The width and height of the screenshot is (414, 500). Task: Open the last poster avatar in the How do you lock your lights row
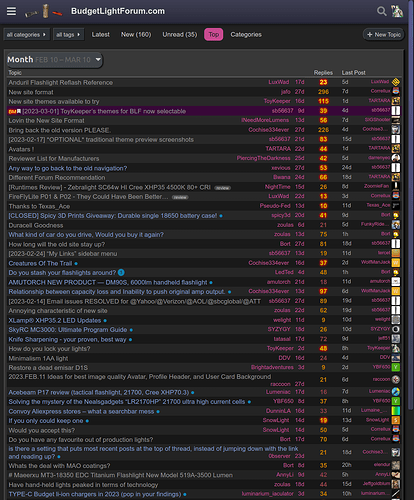point(396,348)
